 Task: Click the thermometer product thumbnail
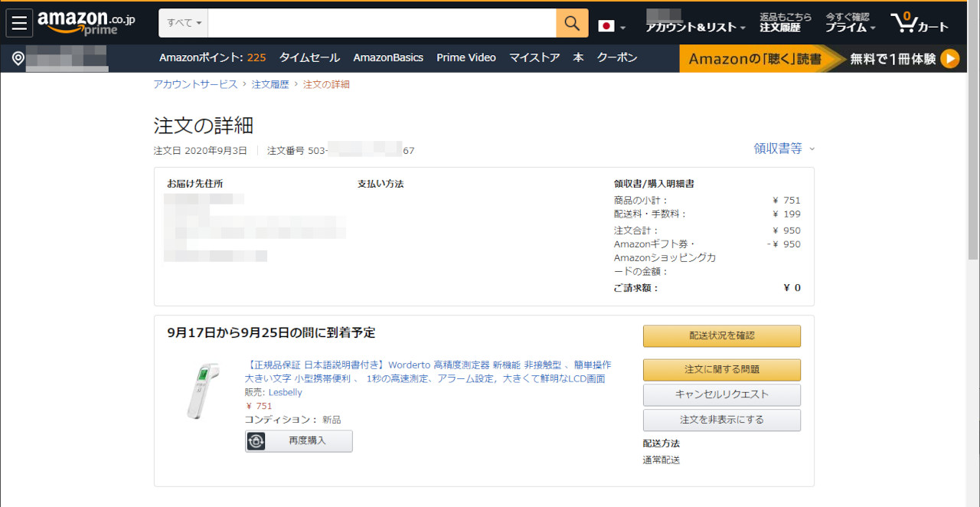pyautogui.click(x=203, y=391)
